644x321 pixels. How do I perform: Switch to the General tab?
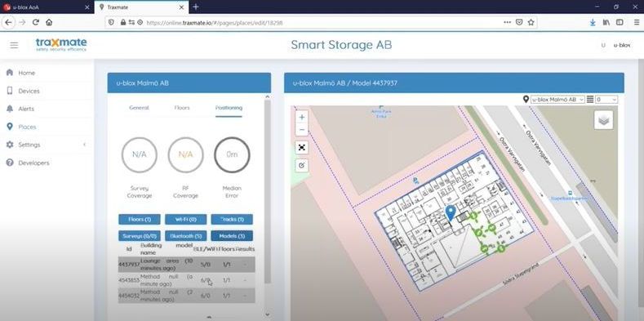click(x=139, y=108)
